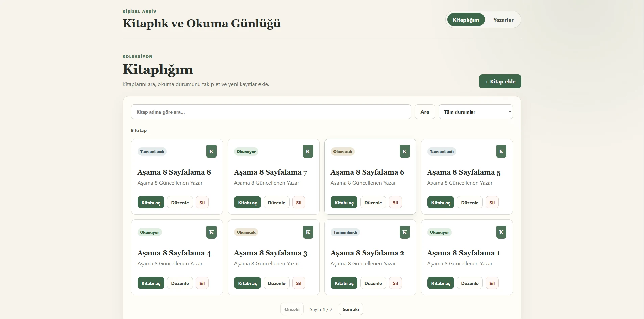Click the K cover icon on Aşama 8 Sayfalama 4
This screenshot has height=319, width=644.
(x=212, y=232)
